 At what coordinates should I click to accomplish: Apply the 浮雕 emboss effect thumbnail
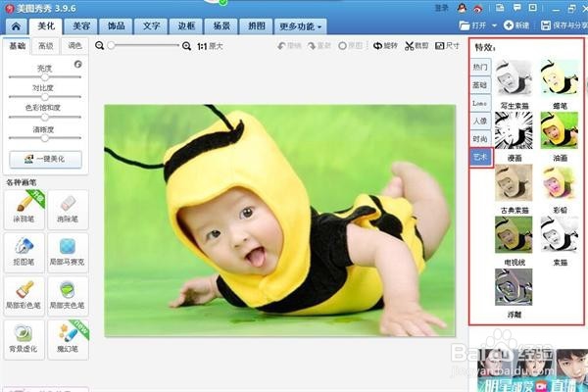tap(514, 286)
